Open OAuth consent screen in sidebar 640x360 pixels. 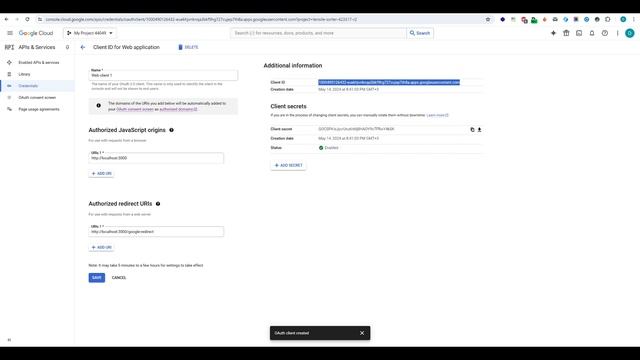(37, 98)
